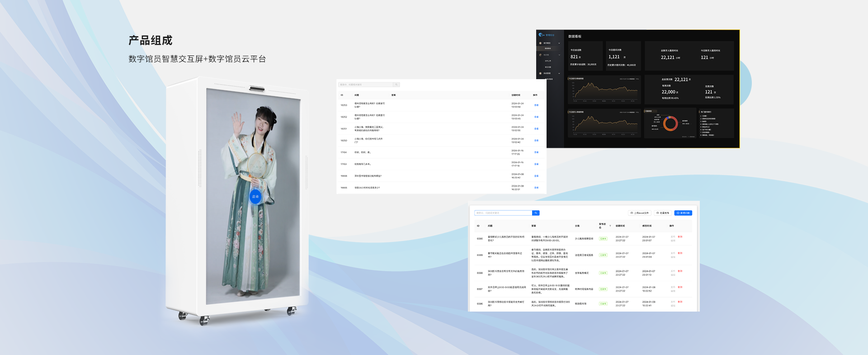Click the search input in Q&A management table

pyautogui.click(x=503, y=213)
